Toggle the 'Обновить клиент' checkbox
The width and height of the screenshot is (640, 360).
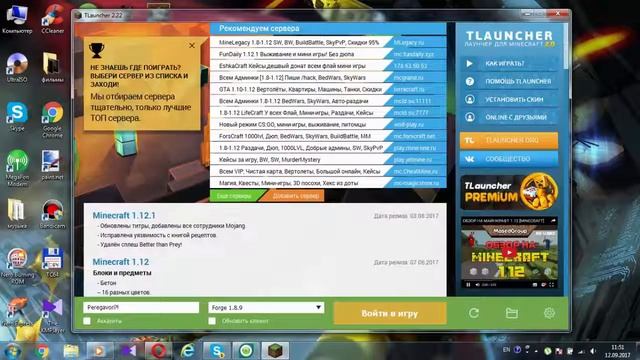pyautogui.click(x=212, y=321)
